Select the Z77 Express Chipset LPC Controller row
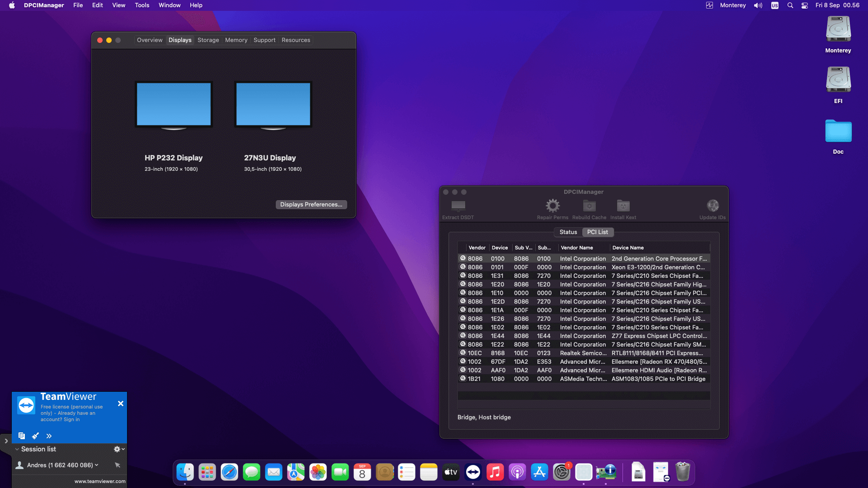The width and height of the screenshot is (868, 488). click(584, 336)
